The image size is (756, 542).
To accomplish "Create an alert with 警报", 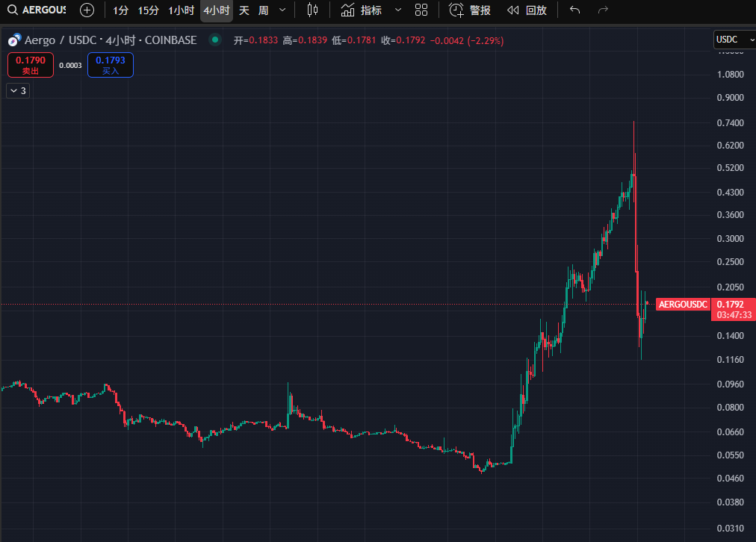I will tap(471, 10).
